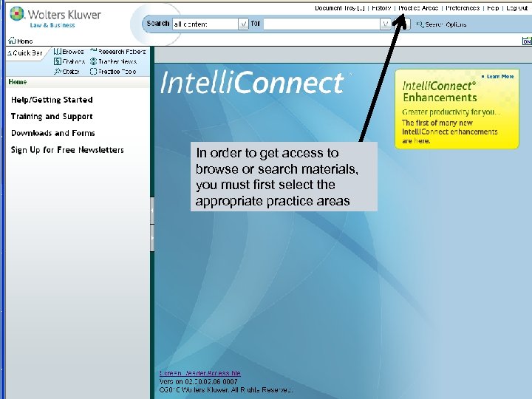Click the lower pane-divider collapse handle
The image size is (532, 399).
152,238
